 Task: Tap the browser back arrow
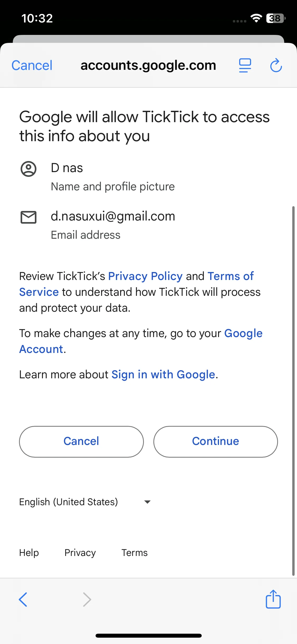pos(23,599)
